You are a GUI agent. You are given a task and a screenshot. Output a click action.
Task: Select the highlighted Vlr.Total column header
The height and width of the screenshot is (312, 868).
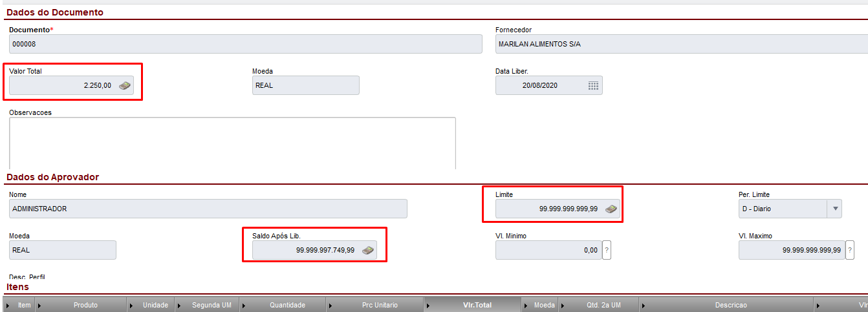click(473, 305)
